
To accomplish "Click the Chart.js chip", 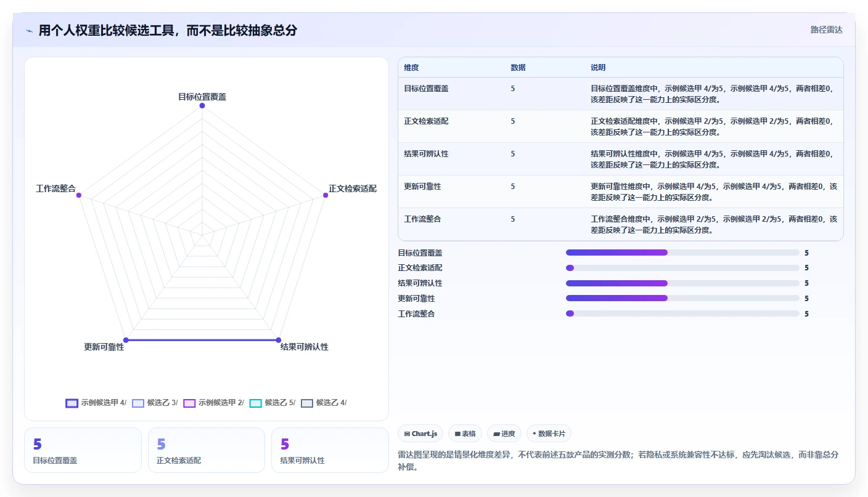I will [420, 434].
